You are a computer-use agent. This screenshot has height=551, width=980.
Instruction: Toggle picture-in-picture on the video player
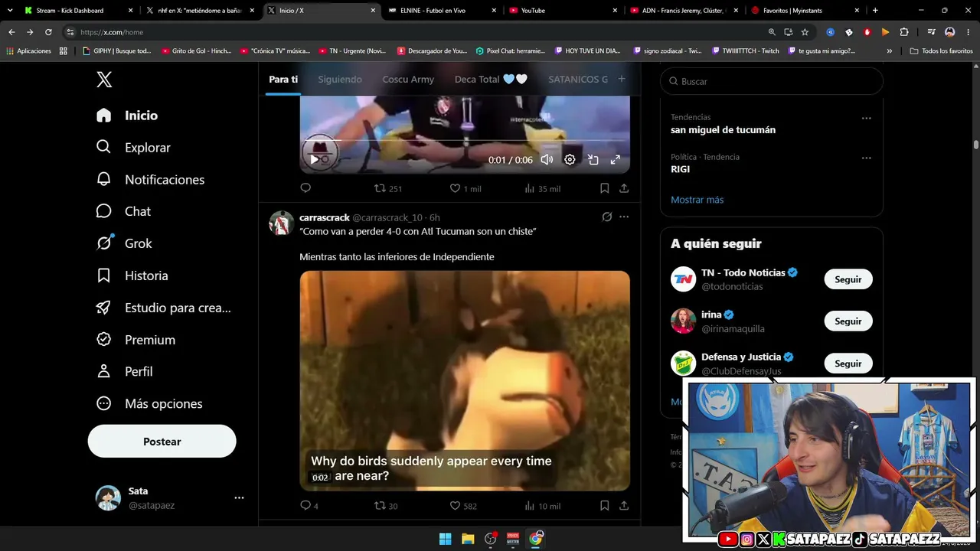(x=593, y=160)
